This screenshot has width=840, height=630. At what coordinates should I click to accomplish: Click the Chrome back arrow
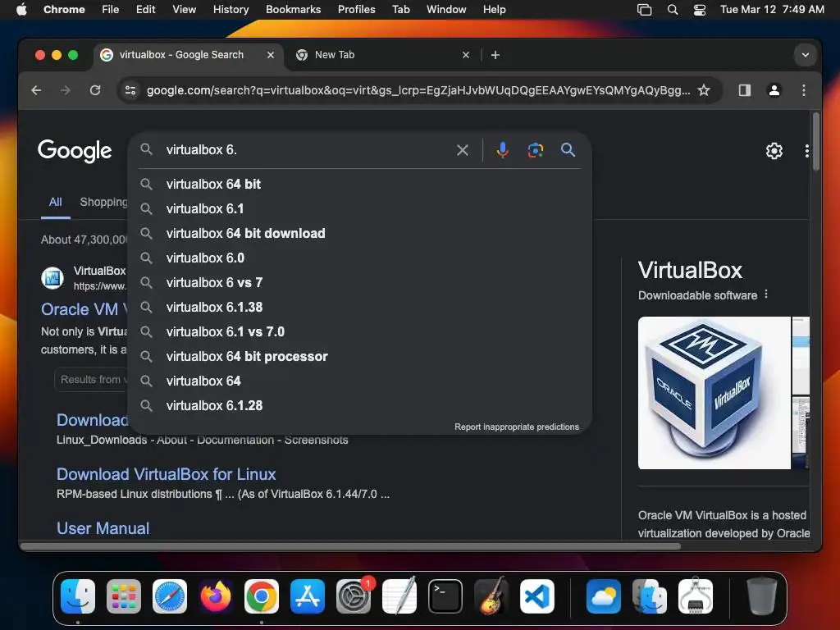tap(36, 90)
